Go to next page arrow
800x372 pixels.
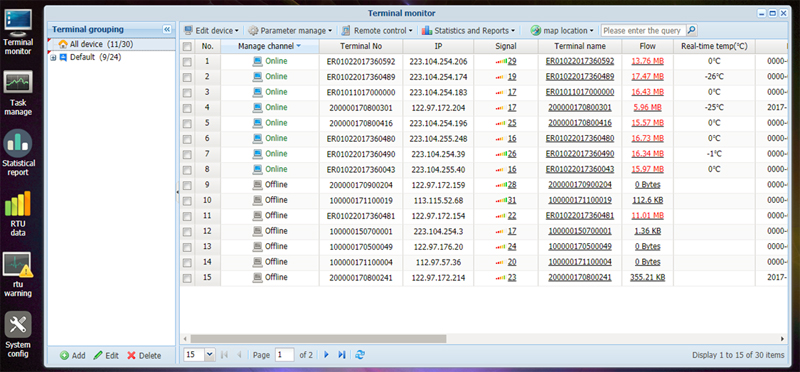click(327, 355)
